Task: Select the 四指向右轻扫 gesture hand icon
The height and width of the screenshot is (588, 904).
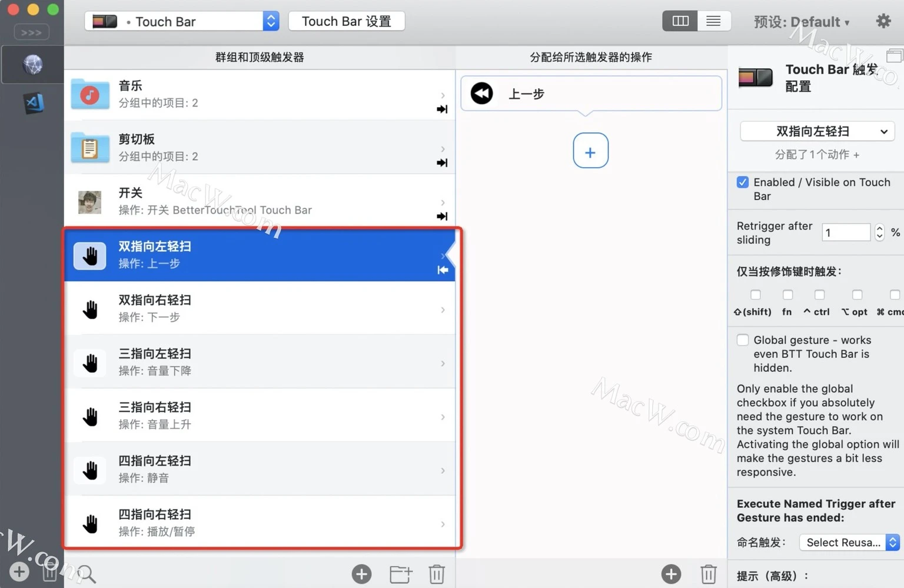Action: coord(90,523)
